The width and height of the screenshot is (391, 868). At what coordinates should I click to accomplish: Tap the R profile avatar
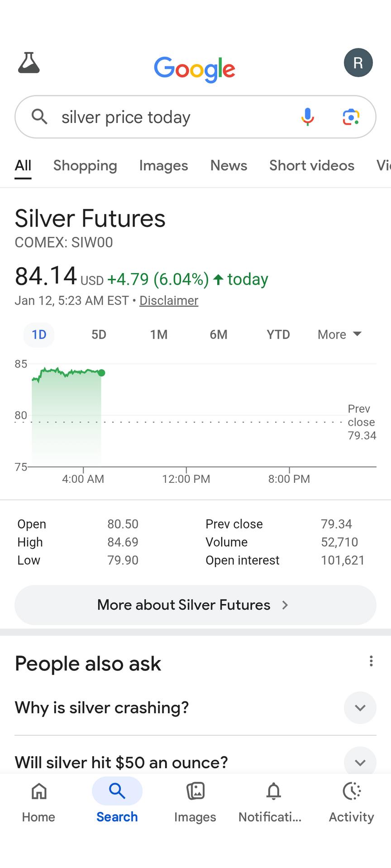point(358,62)
